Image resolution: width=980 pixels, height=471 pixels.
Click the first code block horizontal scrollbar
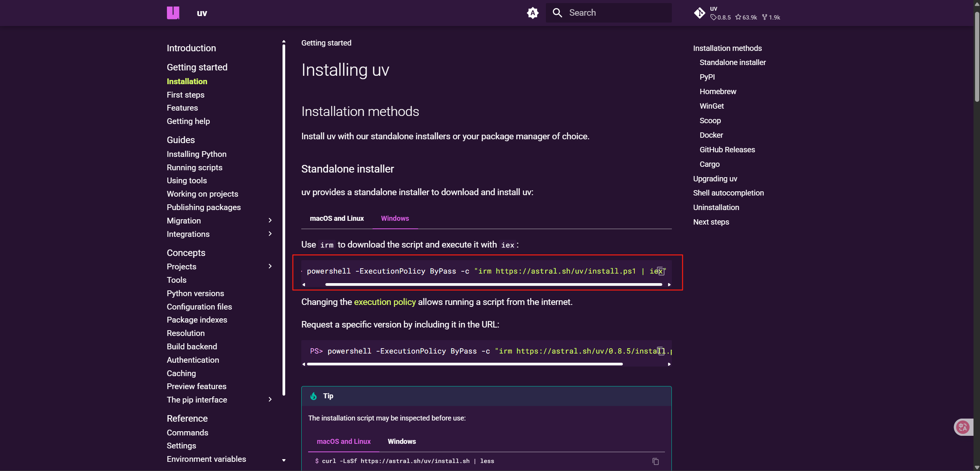pyautogui.click(x=493, y=284)
